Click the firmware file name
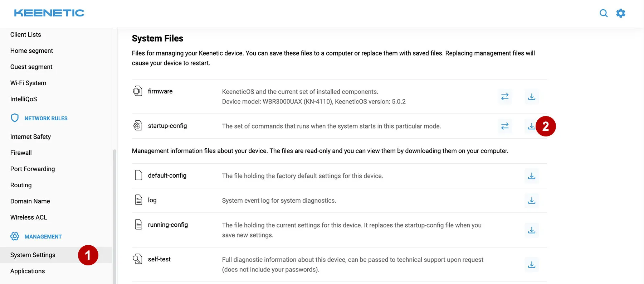Viewport: 644px width, 284px height. [160, 91]
